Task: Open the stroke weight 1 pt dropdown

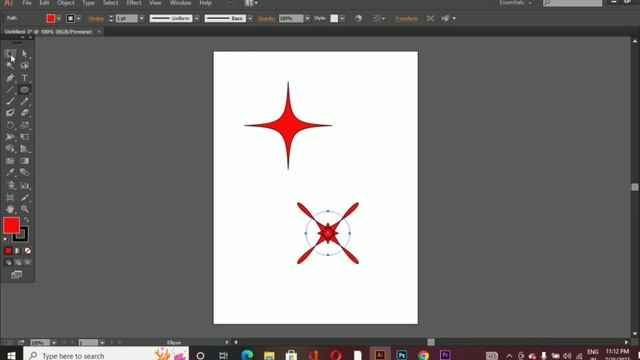Action: (142, 18)
